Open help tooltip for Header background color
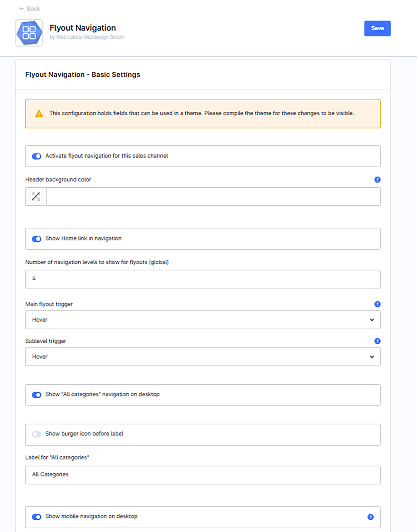 tap(377, 180)
